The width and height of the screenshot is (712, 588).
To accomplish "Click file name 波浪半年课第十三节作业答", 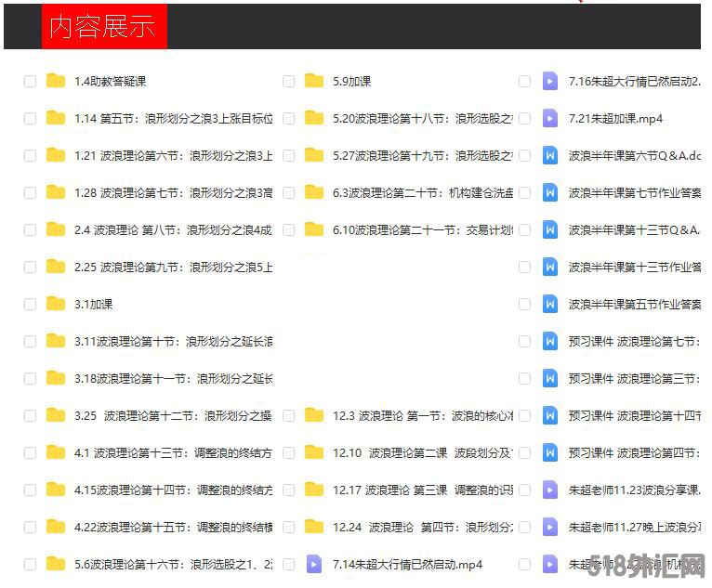I will 635,268.
